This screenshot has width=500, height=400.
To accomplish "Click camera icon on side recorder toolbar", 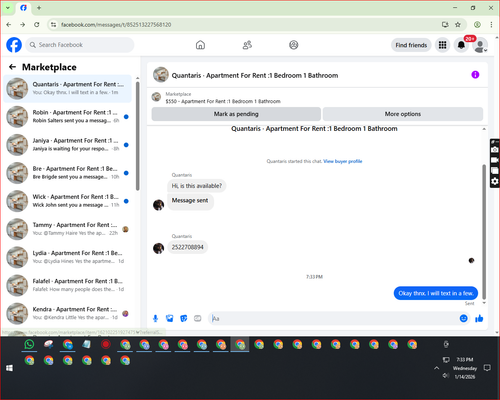I will pos(495,150).
